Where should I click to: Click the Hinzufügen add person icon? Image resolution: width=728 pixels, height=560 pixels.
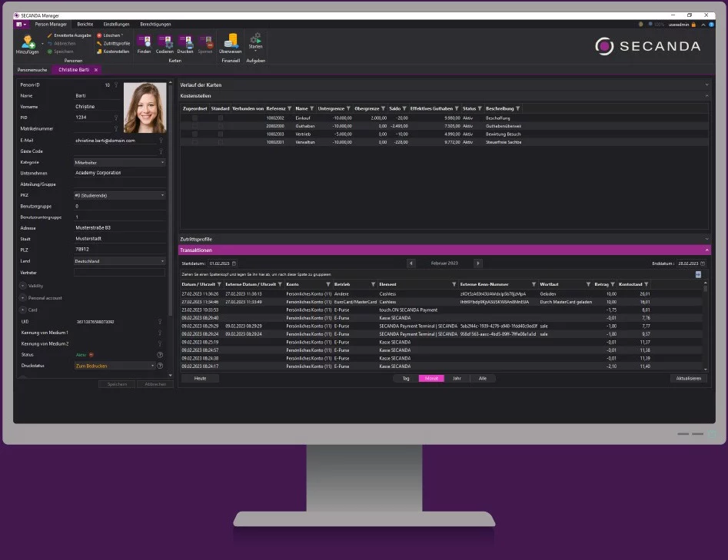pos(28,41)
